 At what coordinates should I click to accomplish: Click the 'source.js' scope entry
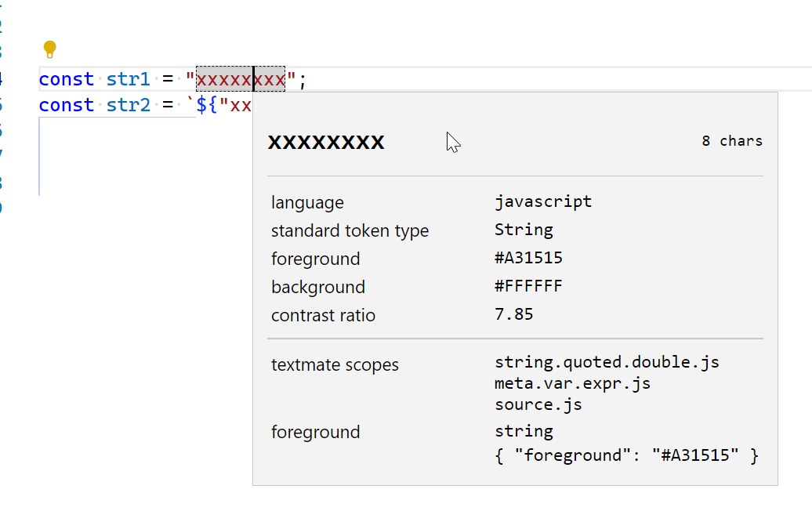(538, 404)
